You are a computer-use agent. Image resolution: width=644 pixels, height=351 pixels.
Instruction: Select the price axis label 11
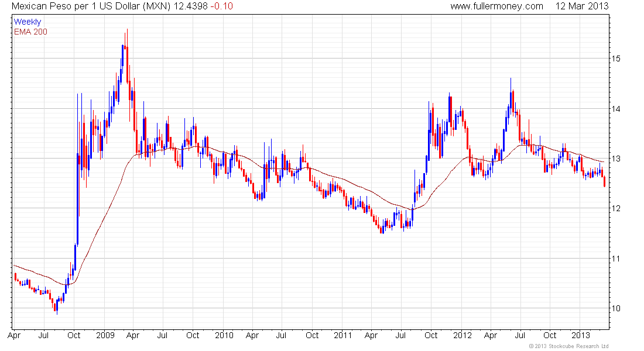coord(616,259)
